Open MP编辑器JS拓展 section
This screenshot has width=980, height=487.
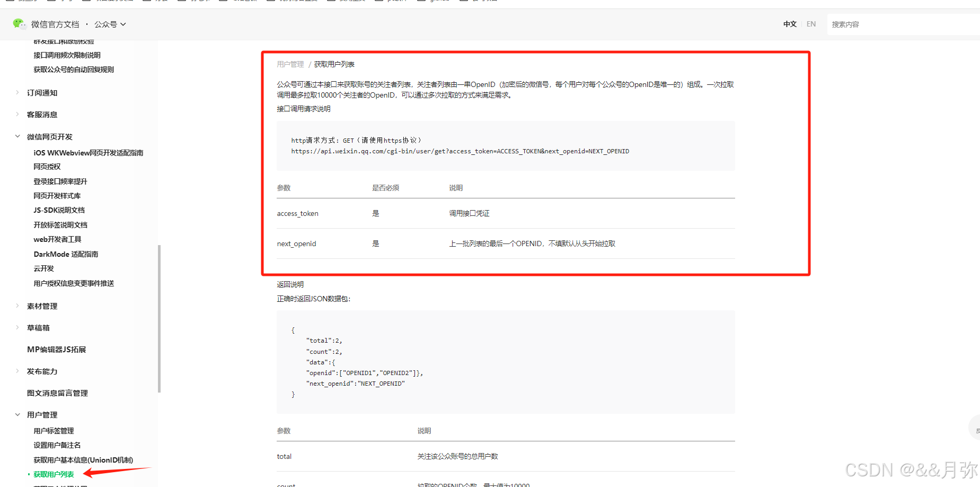pyautogui.click(x=57, y=350)
